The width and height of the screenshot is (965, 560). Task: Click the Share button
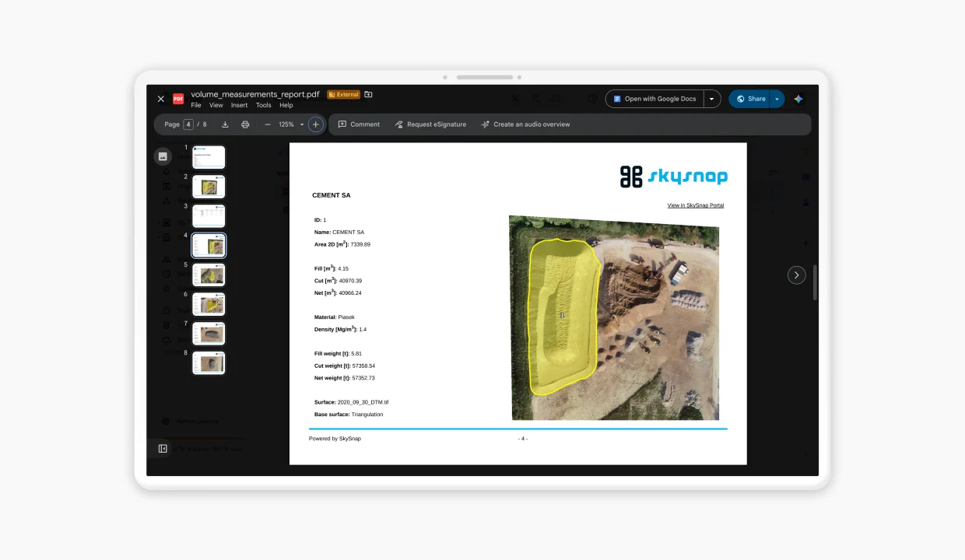(750, 99)
